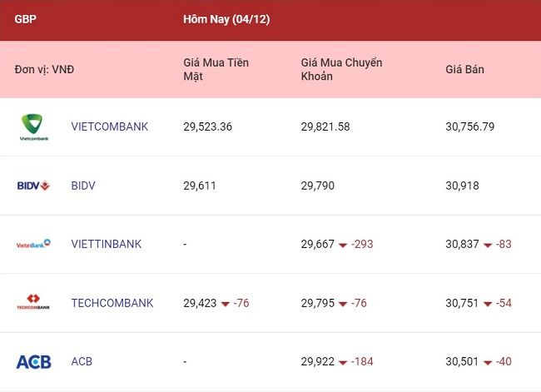Open the VIETCOMBANK bank link
Image resolution: width=541 pixels, height=392 pixels.
coord(110,127)
